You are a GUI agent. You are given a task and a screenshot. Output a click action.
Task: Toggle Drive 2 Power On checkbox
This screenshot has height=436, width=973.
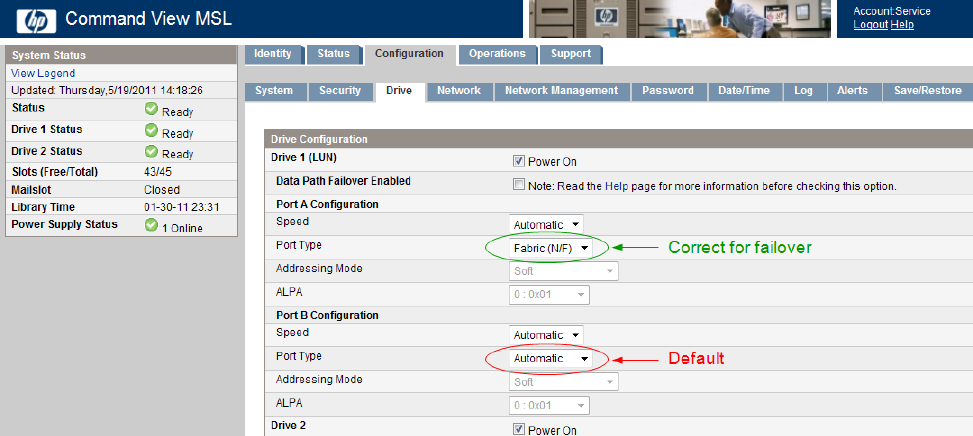(x=518, y=429)
